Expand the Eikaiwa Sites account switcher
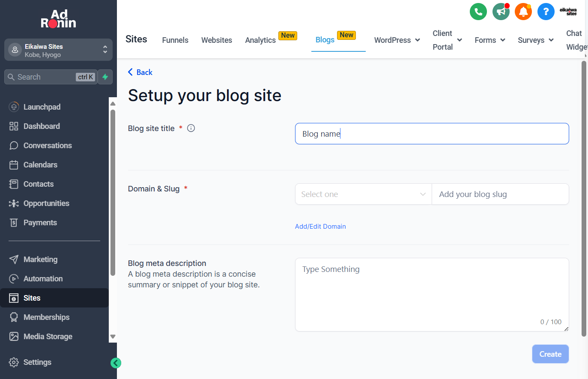This screenshot has width=588, height=379. click(58, 50)
